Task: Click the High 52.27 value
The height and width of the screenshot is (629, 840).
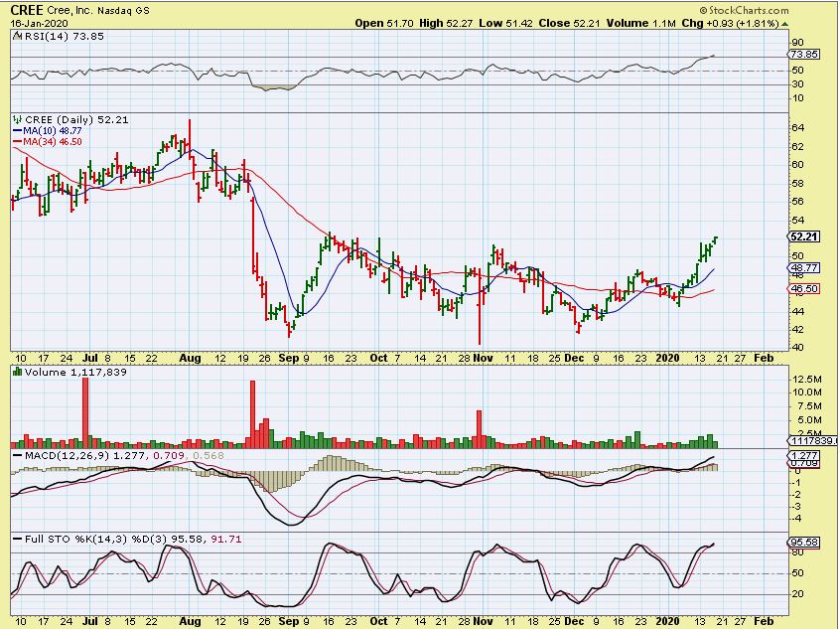Action: pyautogui.click(x=446, y=24)
